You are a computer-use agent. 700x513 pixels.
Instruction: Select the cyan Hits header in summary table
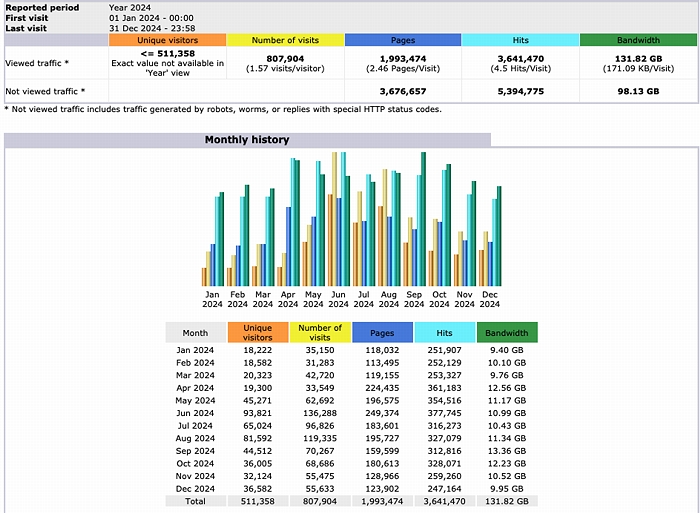pyautogui.click(x=520, y=40)
